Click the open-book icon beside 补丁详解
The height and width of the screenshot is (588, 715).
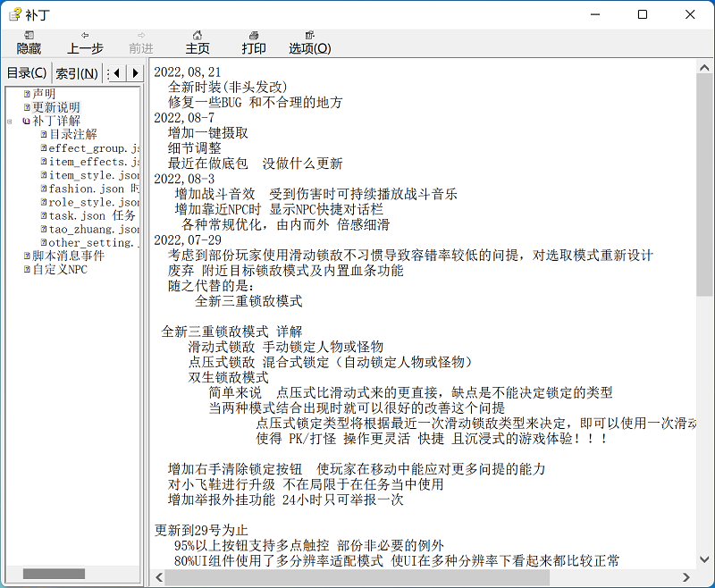[27, 121]
